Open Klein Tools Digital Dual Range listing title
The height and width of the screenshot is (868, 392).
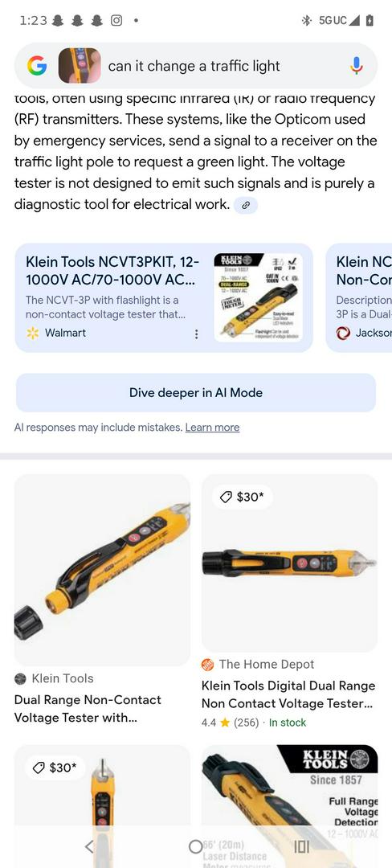pyautogui.click(x=288, y=694)
